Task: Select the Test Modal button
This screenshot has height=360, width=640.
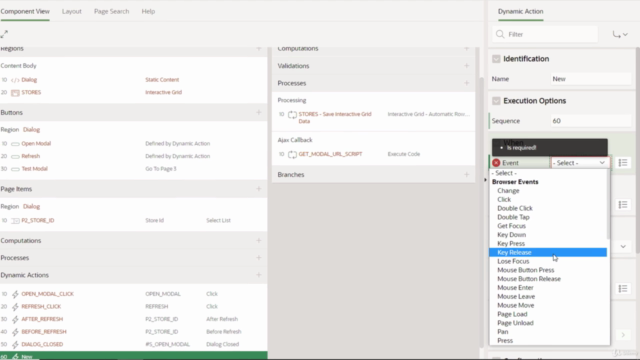Action: 34,169
